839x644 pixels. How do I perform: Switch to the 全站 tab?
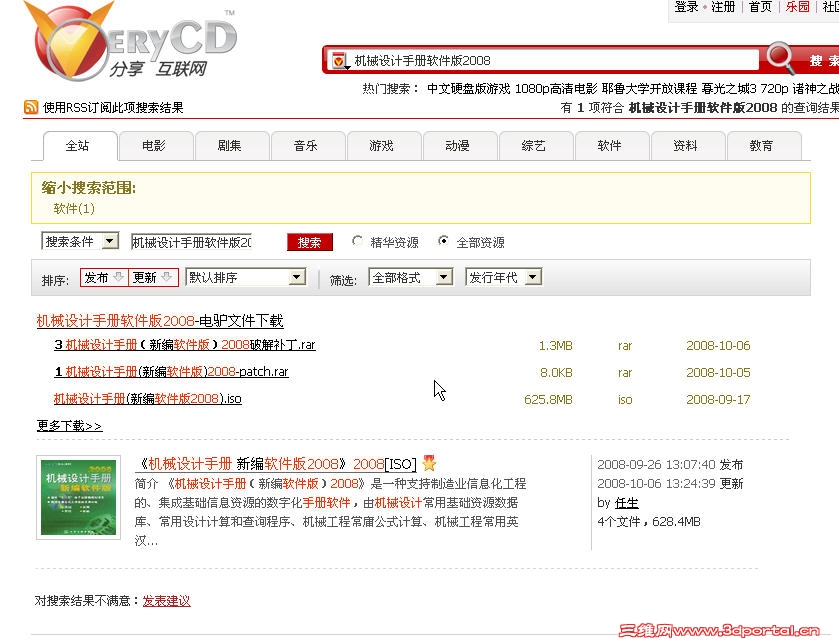coord(79,145)
